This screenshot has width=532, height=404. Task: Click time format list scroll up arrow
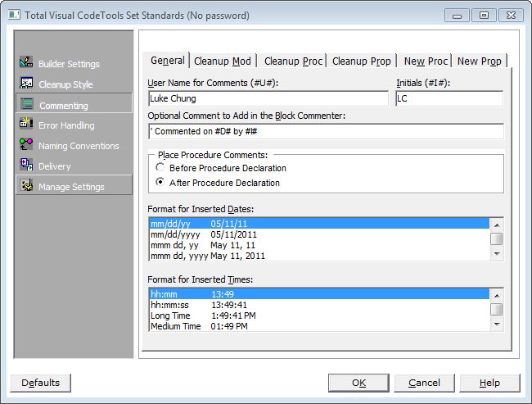tap(497, 296)
